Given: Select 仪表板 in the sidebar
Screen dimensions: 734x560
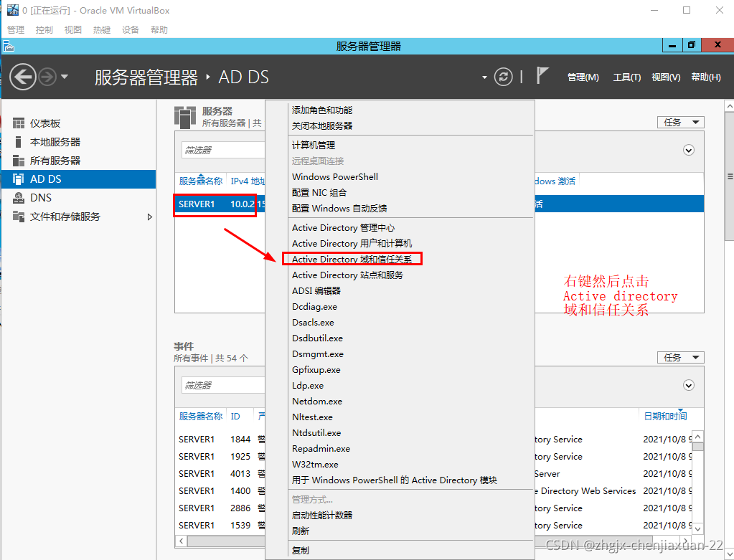Looking at the screenshot, I should 79,123.
